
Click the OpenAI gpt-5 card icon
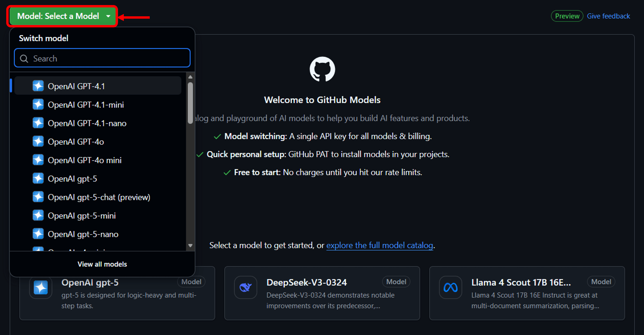(x=41, y=287)
